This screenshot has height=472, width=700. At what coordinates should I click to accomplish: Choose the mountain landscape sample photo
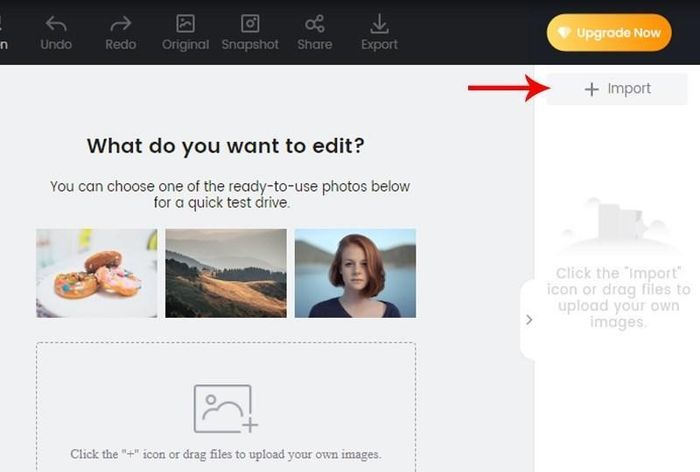226,273
